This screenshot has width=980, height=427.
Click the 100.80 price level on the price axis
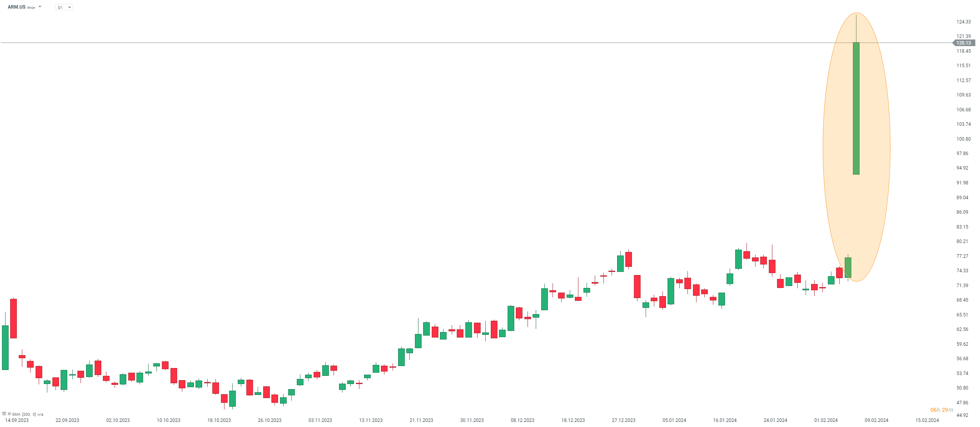point(963,139)
